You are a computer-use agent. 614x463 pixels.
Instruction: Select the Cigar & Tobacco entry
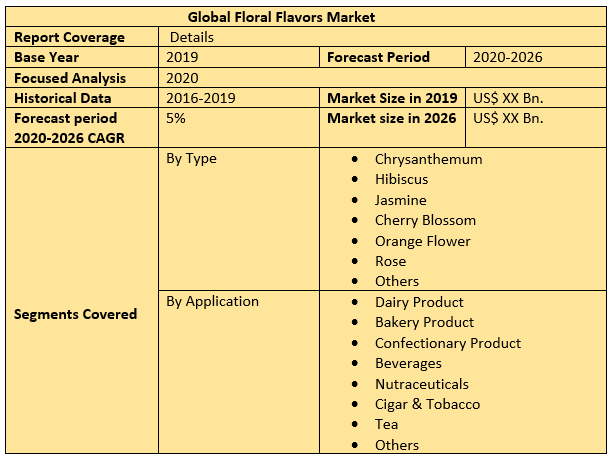(x=427, y=404)
